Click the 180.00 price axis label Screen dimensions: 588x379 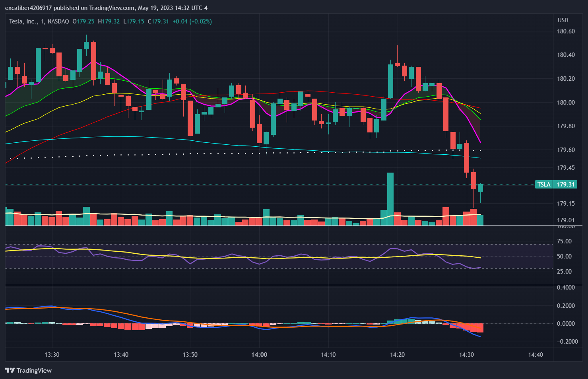pos(566,102)
